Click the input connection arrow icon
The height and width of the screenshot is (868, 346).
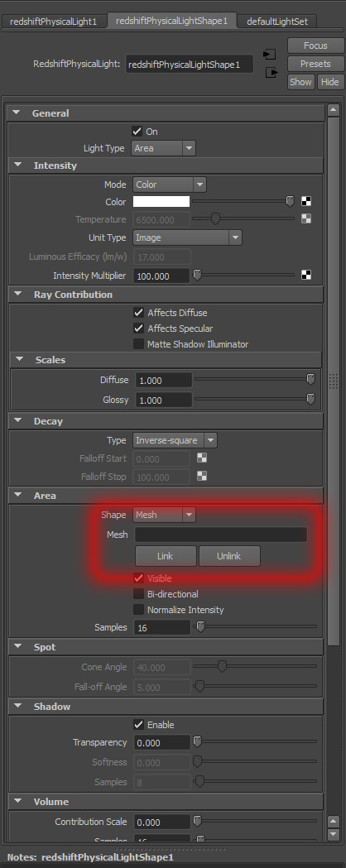[x=270, y=55]
